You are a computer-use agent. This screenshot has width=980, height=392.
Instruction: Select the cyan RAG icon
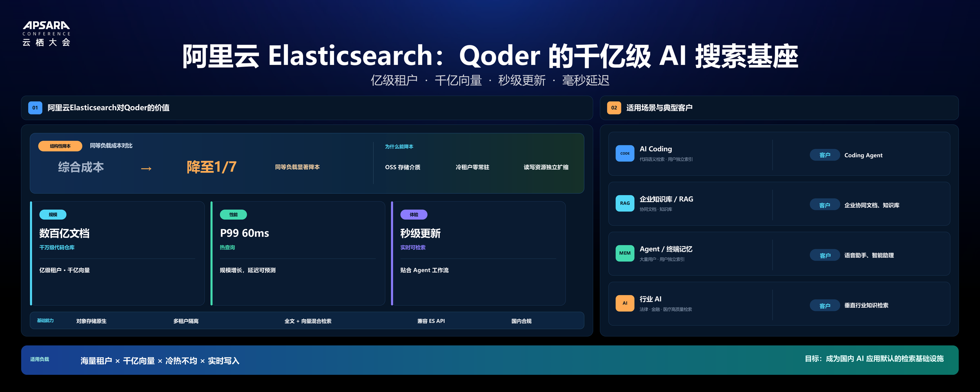[625, 203]
